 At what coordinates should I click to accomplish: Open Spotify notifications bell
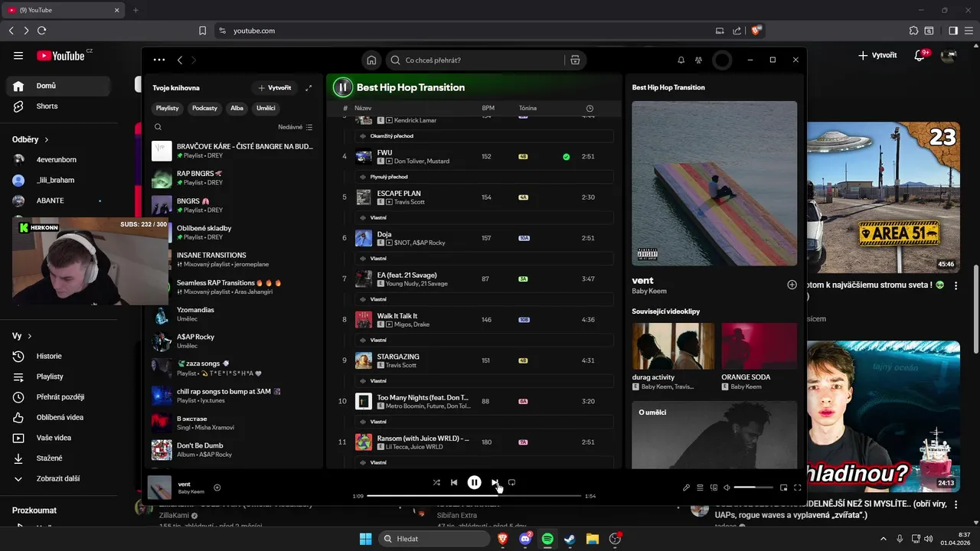681,60
